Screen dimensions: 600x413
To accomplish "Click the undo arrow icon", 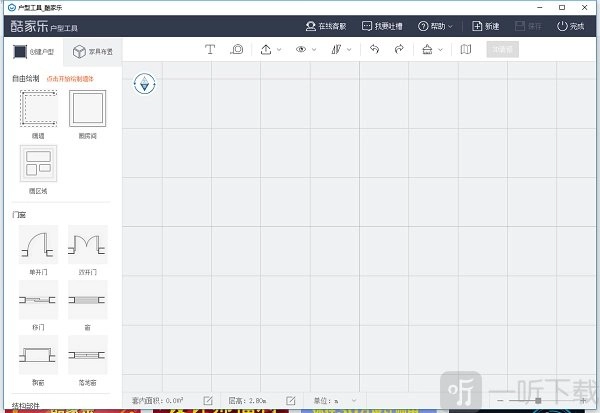I will pyautogui.click(x=375, y=49).
